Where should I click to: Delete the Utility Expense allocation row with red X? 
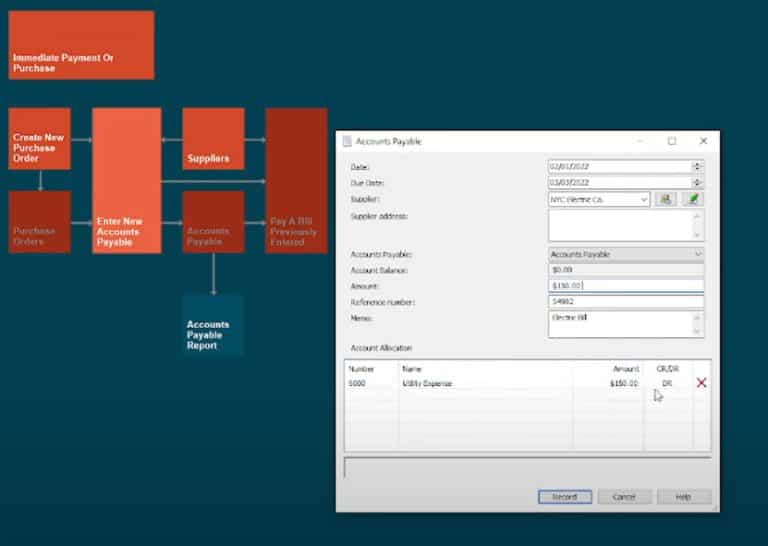tap(701, 383)
